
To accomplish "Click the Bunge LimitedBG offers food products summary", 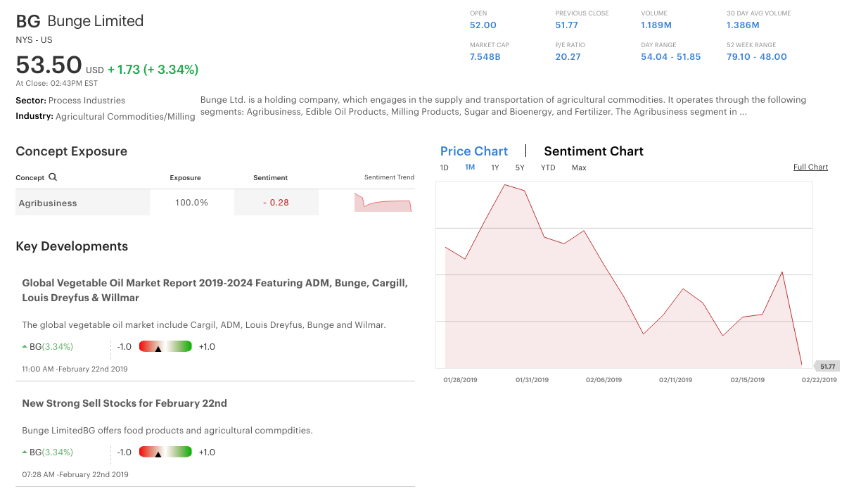I will [167, 431].
